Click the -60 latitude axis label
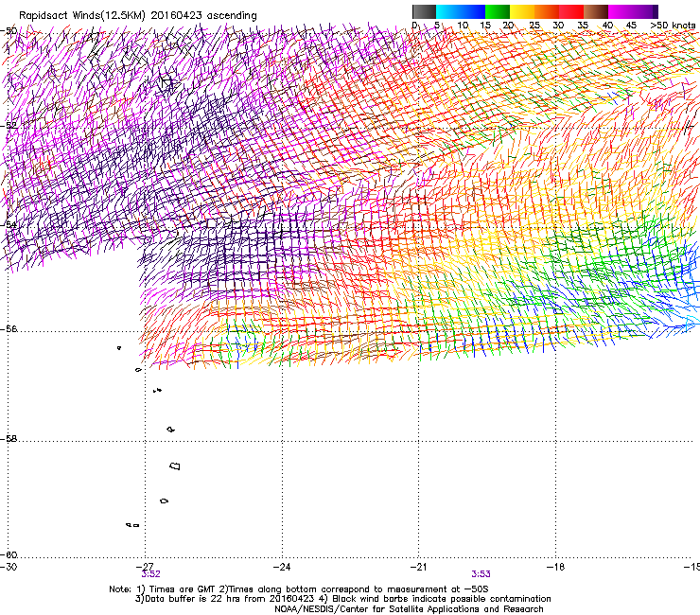 click(x=9, y=555)
